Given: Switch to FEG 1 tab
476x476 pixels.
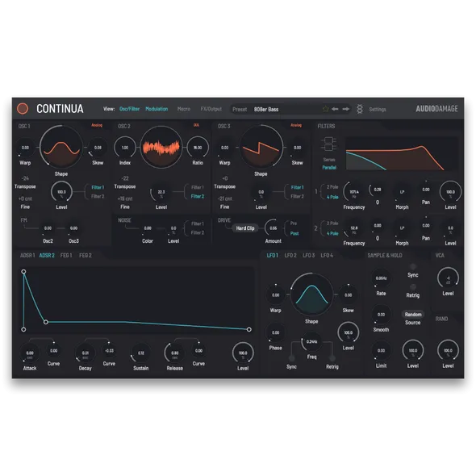Looking at the screenshot, I should [x=66, y=256].
